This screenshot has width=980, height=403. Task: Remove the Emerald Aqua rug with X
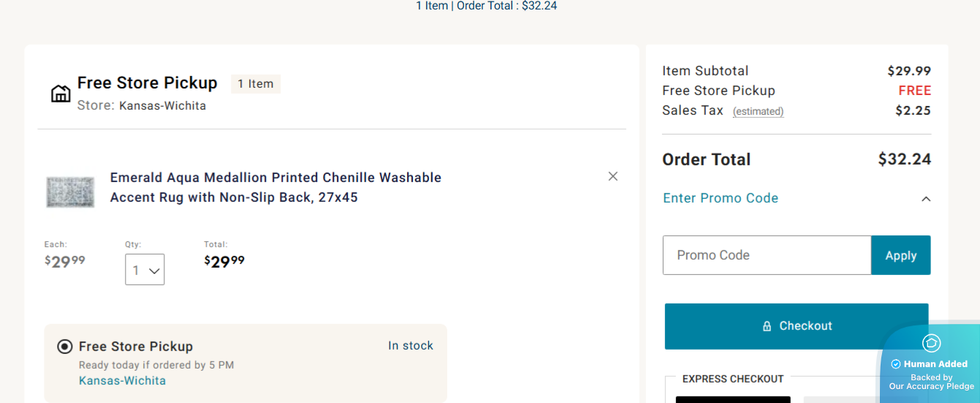pyautogui.click(x=613, y=176)
